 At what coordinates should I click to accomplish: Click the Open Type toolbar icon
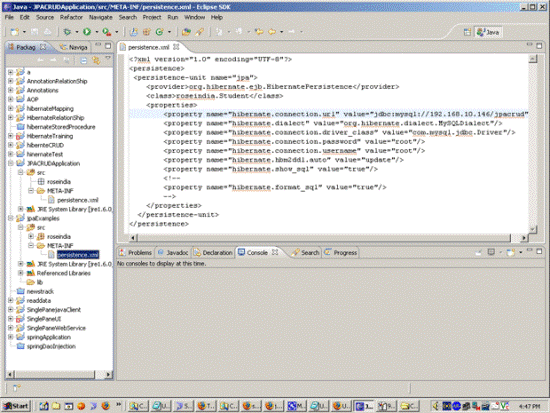coord(186,32)
